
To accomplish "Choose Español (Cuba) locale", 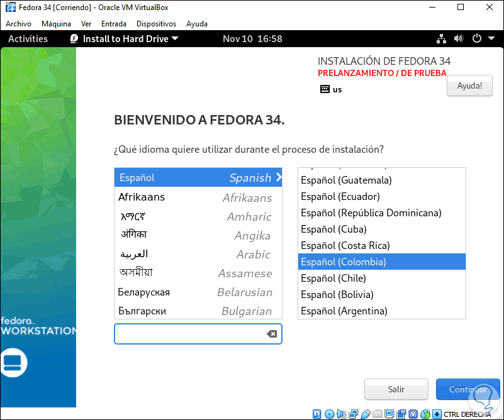I will (x=381, y=229).
